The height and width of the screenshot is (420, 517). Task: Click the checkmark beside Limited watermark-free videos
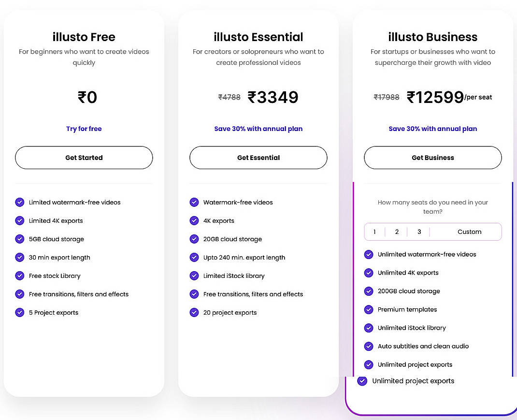coord(20,202)
